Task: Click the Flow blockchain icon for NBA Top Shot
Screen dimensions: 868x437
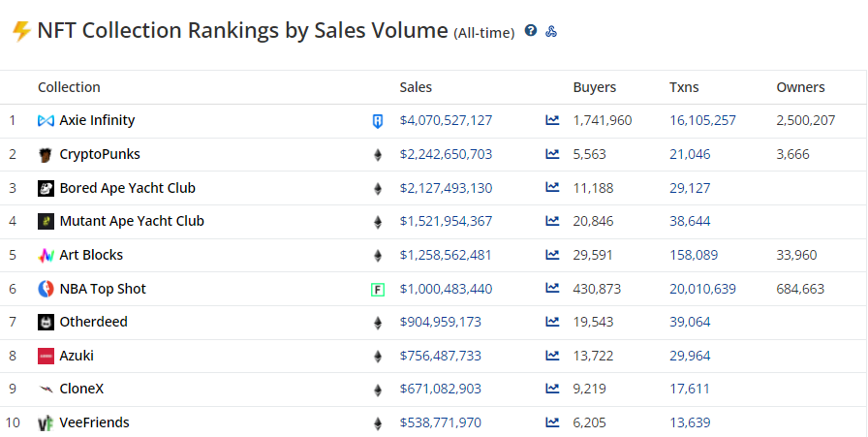Action: [x=378, y=289]
